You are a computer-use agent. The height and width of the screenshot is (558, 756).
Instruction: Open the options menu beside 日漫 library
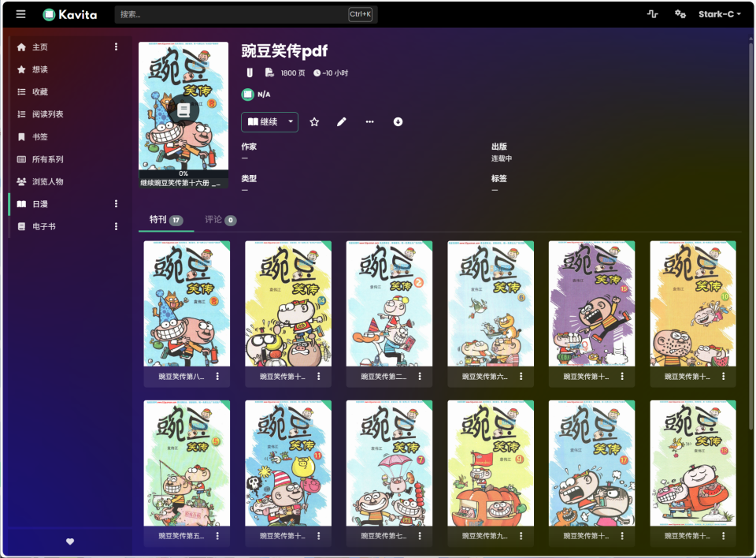116,204
